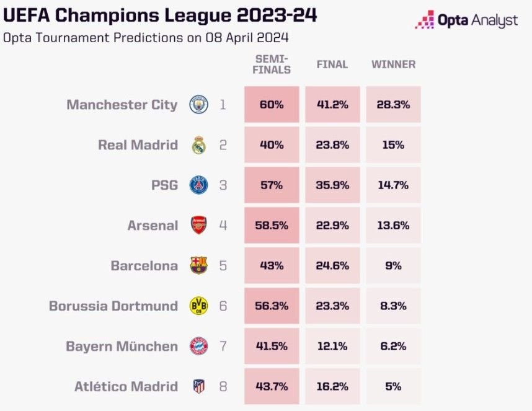Image resolution: width=532 pixels, height=411 pixels.
Task: Select Atlético Madrid's 5% winner cell
Action: point(393,386)
